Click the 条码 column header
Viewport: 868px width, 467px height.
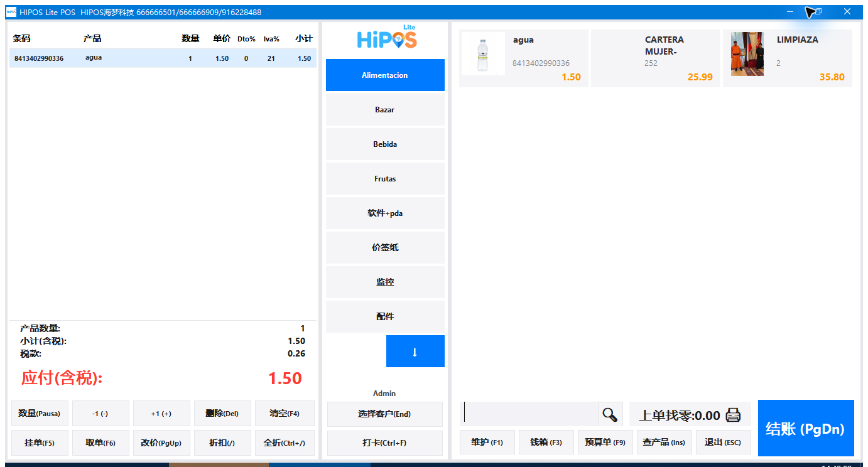pyautogui.click(x=21, y=39)
